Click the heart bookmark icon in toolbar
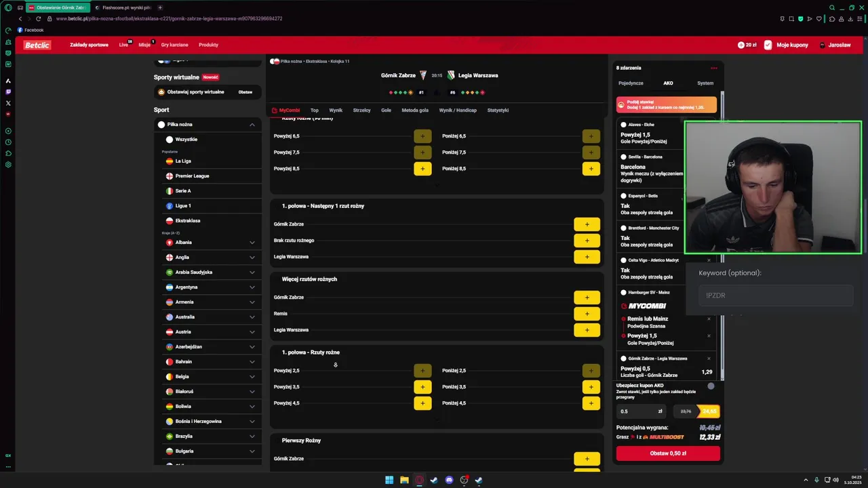 click(819, 19)
